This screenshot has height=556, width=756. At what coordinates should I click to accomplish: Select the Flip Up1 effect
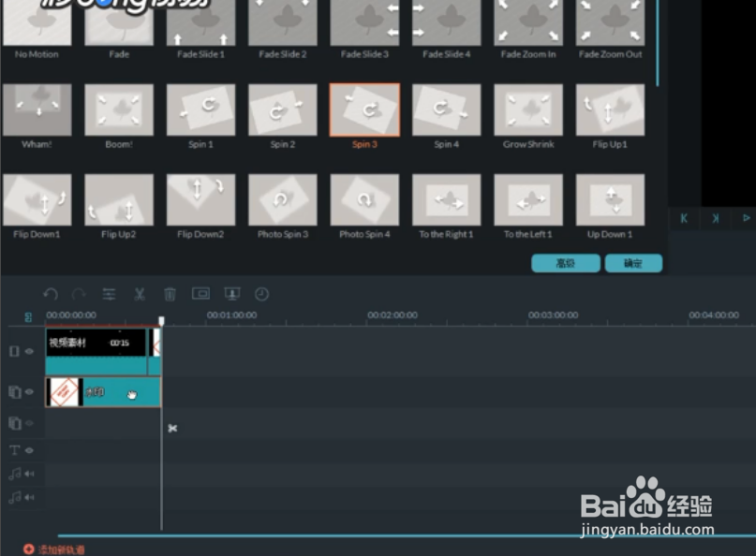(x=611, y=110)
